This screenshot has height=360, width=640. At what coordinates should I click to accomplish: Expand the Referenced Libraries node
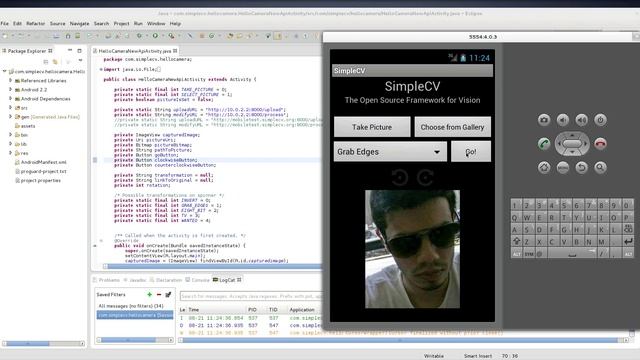[x=10, y=80]
